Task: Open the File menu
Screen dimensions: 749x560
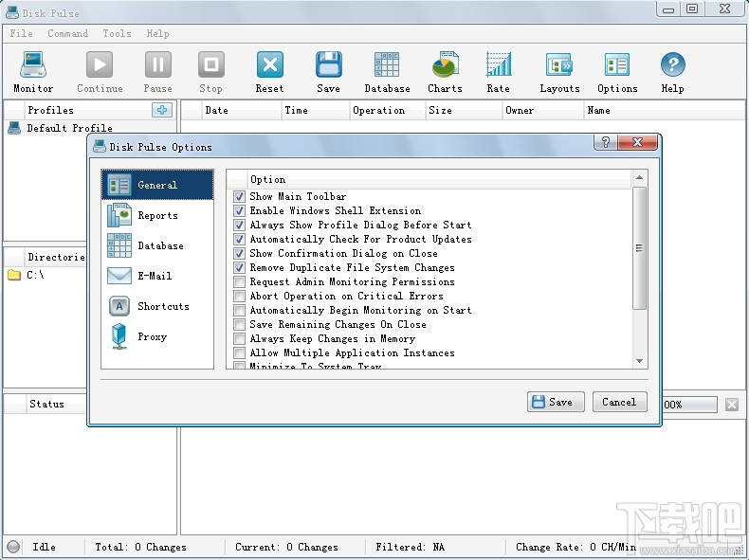Action: (x=21, y=33)
